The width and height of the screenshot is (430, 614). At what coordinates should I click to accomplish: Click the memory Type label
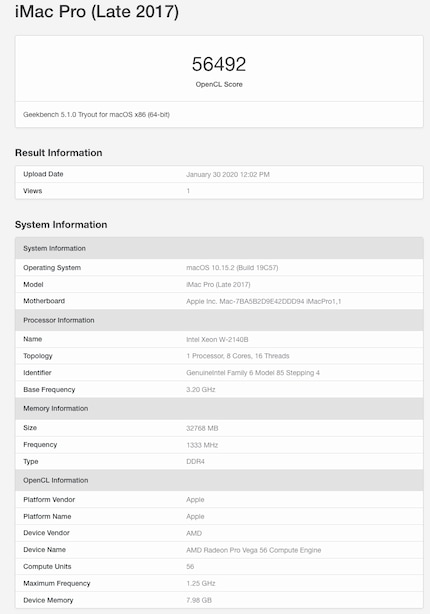coord(31,462)
